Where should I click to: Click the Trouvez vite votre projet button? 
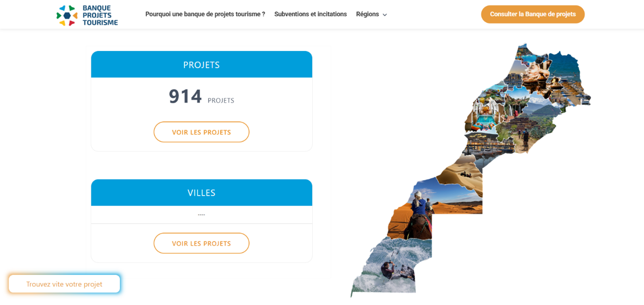tap(64, 284)
